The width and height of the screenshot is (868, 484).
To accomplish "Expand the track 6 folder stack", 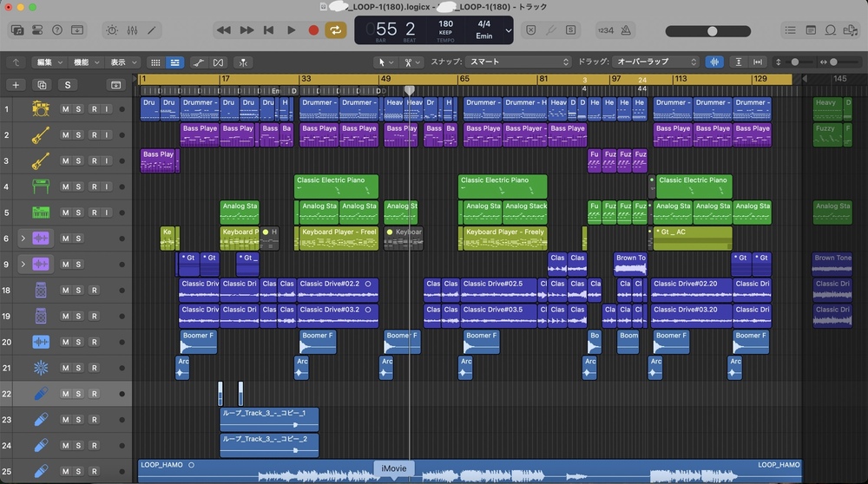I will tap(23, 239).
